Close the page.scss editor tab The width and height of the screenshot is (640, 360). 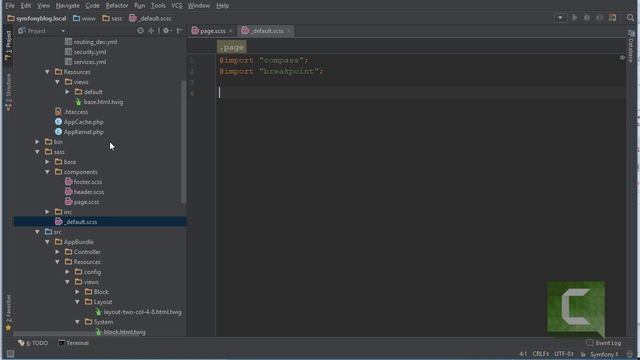[231, 31]
